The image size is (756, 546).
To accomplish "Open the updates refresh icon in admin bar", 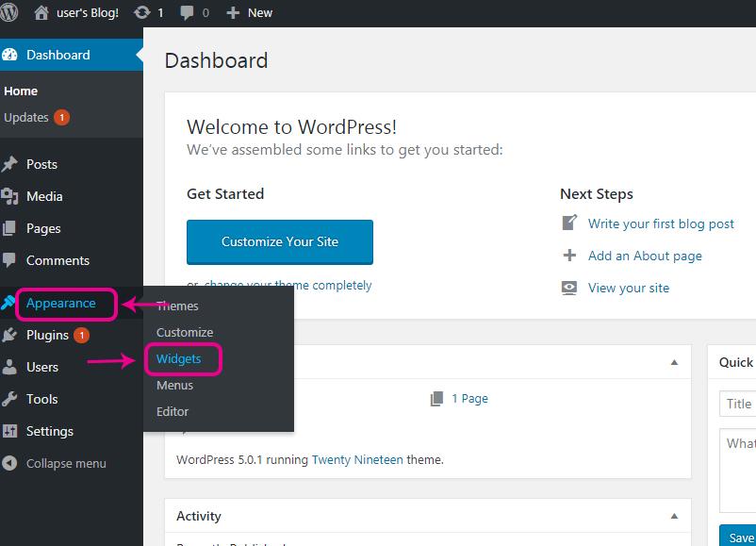I will click(141, 12).
